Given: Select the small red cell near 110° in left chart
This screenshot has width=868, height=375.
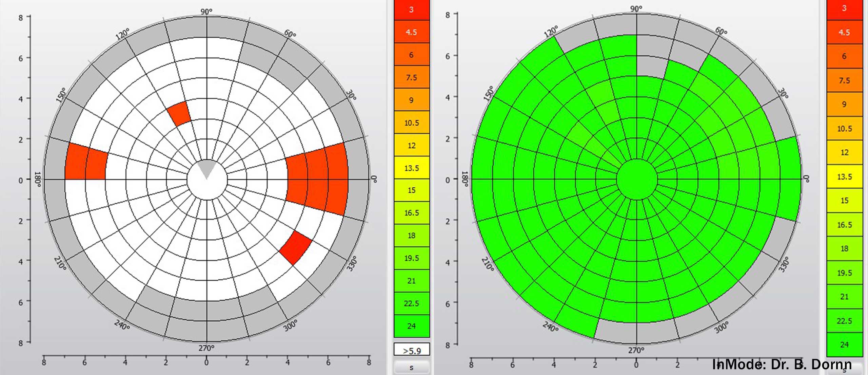Looking at the screenshot, I should tap(179, 113).
